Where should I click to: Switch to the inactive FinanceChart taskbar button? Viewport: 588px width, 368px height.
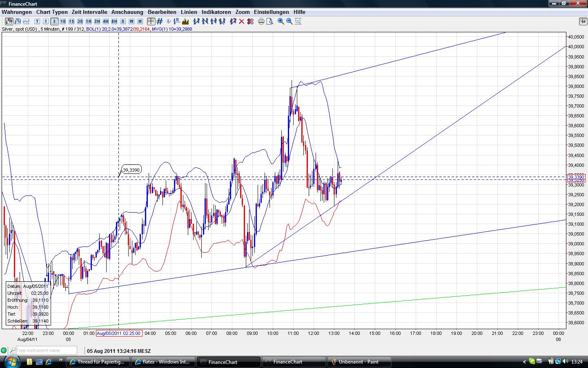click(294, 362)
